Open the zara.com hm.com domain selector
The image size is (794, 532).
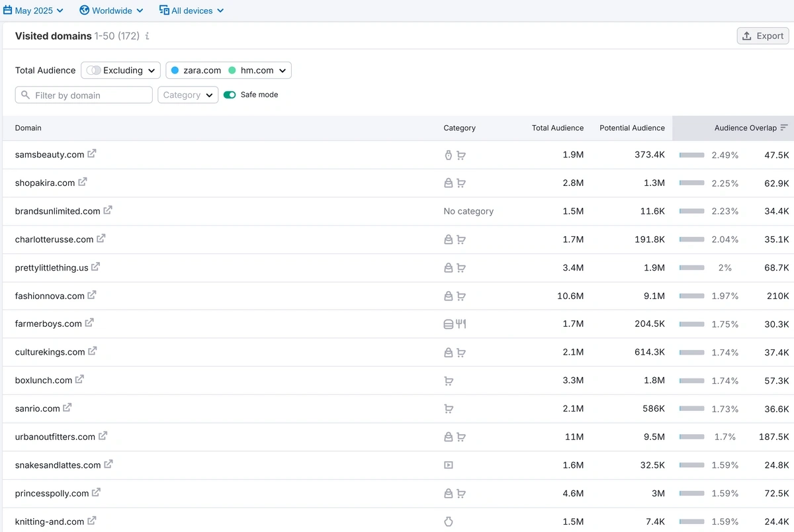(x=228, y=70)
